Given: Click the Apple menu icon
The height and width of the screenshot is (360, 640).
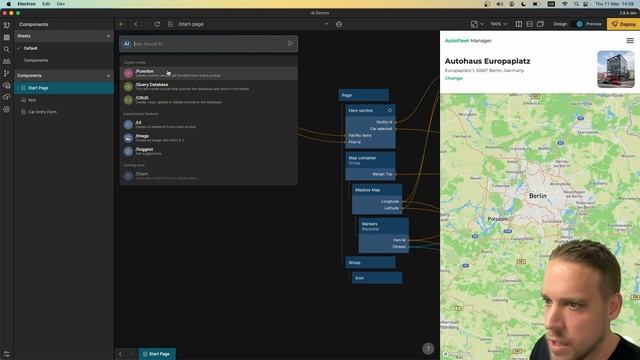Looking at the screenshot, I should [9, 4].
